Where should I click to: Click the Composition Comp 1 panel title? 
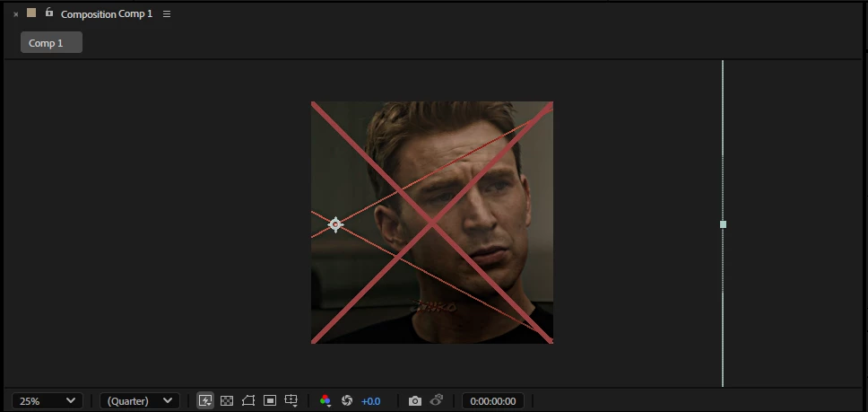pyautogui.click(x=107, y=13)
